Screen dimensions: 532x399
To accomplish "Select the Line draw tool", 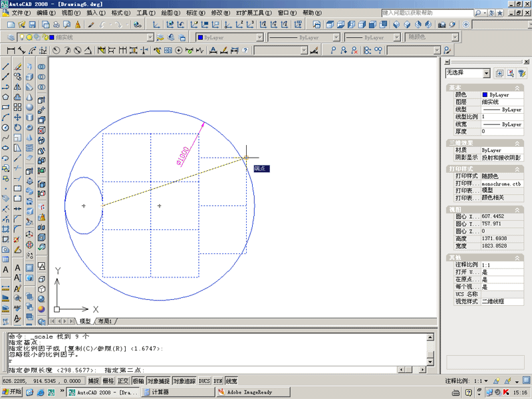I will click(5, 66).
